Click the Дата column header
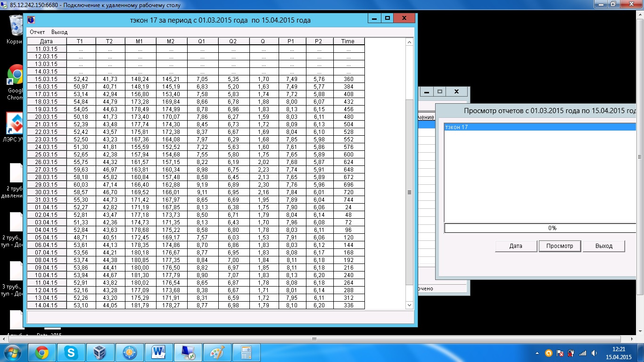Screen dimensions: 644x362 (x=46, y=41)
